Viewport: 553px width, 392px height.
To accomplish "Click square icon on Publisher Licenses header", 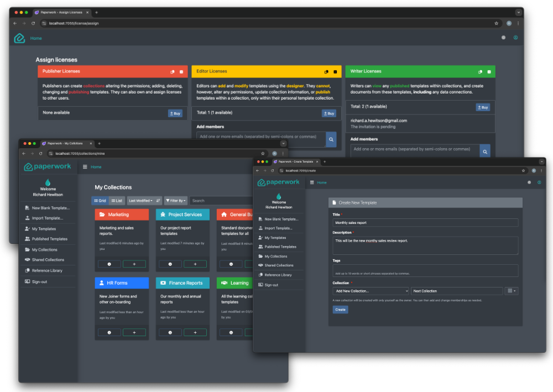I will 181,71.
